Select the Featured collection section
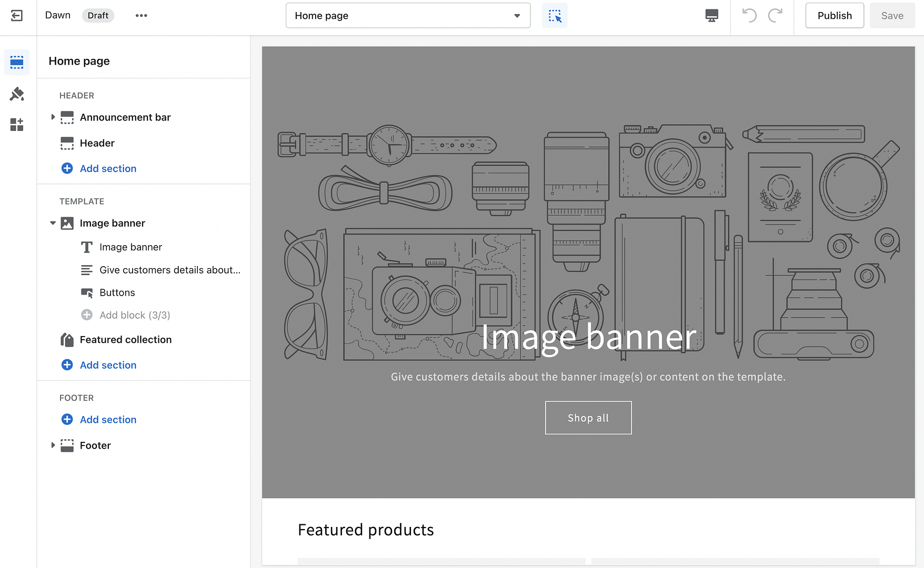The image size is (924, 568). (144, 340)
